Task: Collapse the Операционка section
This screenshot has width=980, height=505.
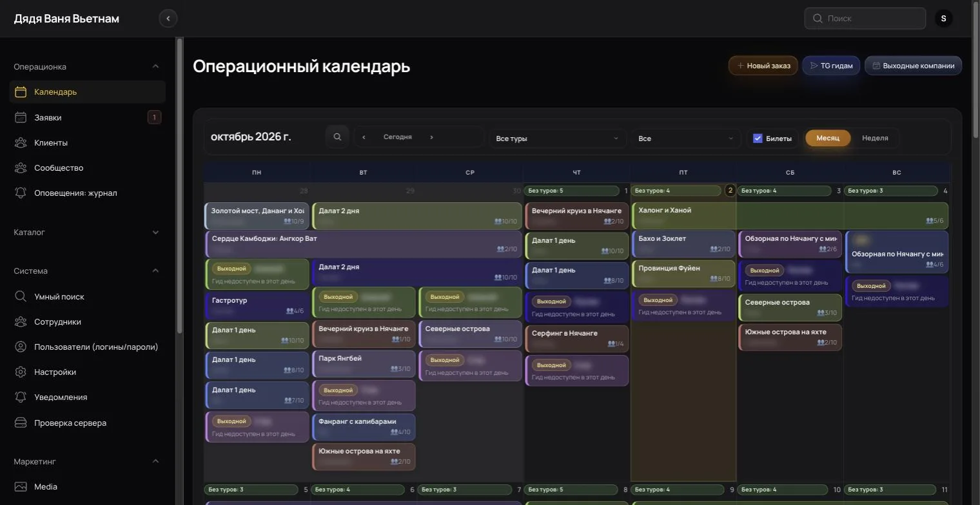Action: click(x=155, y=66)
